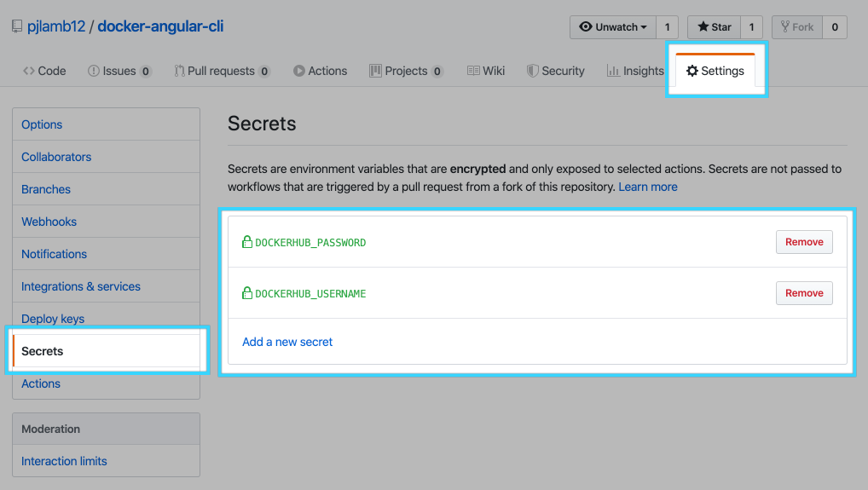Click the Issues count badge
This screenshot has height=490, width=868.
[x=146, y=72]
